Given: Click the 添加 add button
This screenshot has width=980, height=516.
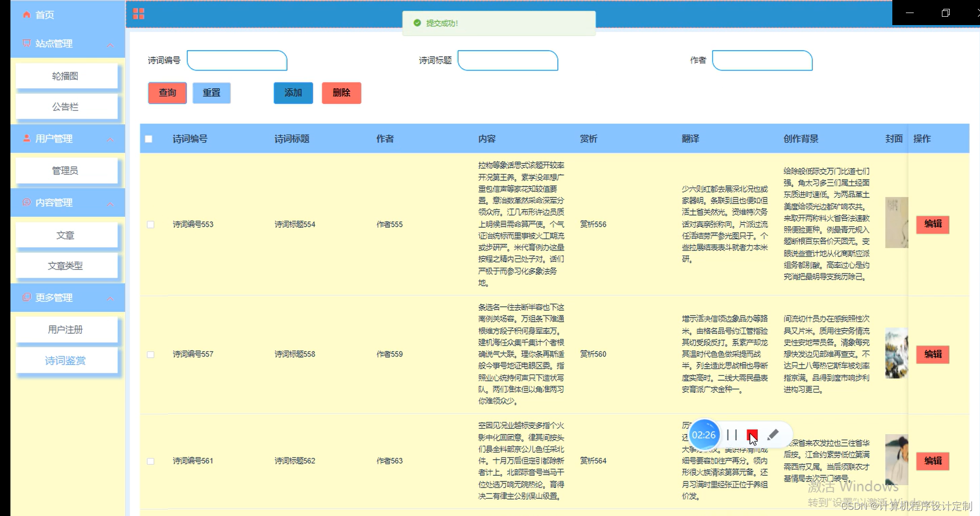Looking at the screenshot, I should coord(293,93).
